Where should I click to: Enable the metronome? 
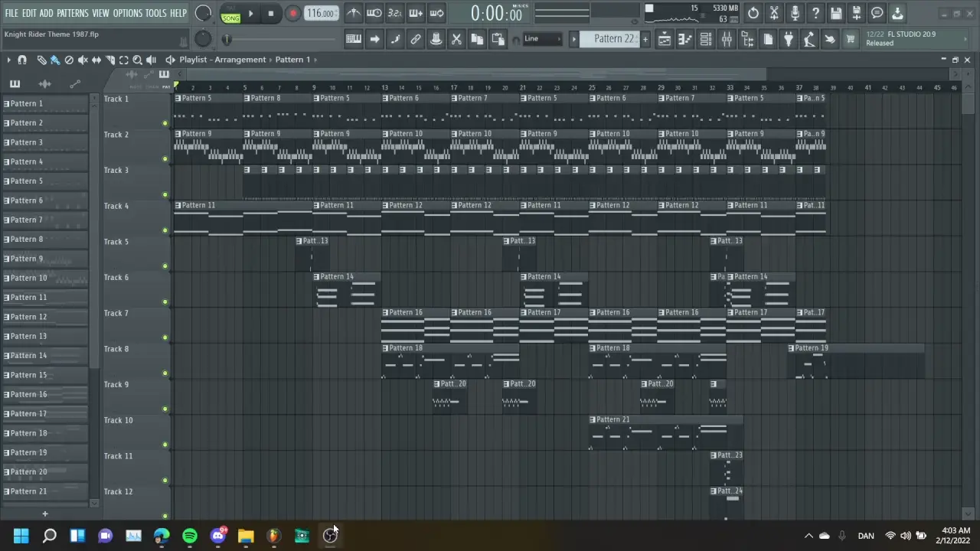click(x=354, y=13)
